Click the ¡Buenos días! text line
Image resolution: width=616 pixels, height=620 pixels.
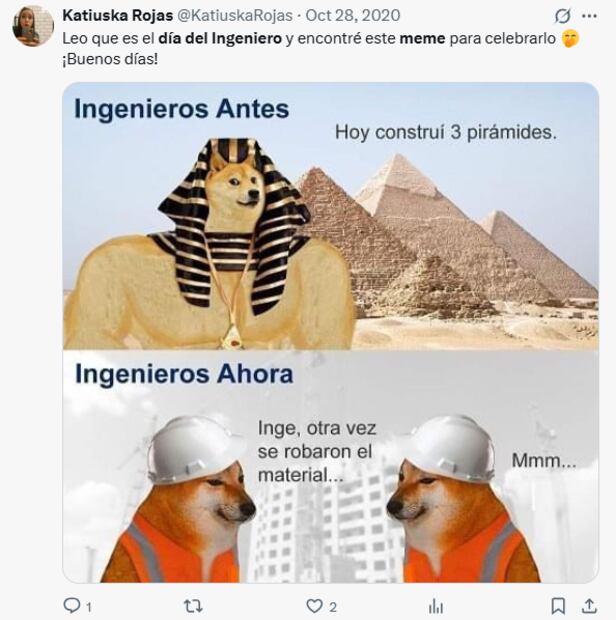pos(110,59)
